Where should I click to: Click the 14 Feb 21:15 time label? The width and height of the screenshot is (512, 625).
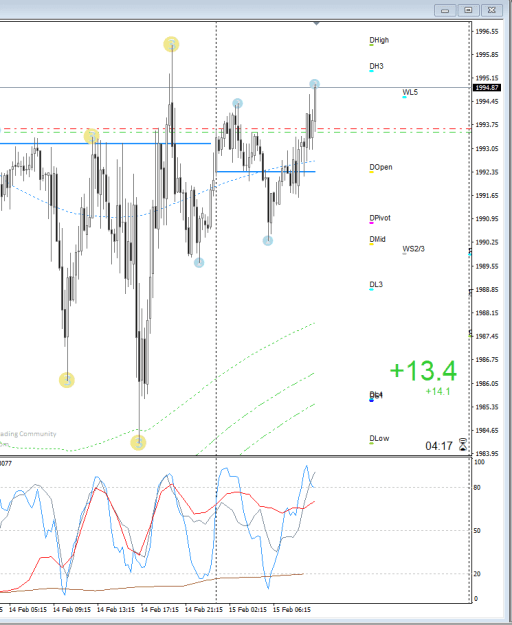(x=204, y=610)
